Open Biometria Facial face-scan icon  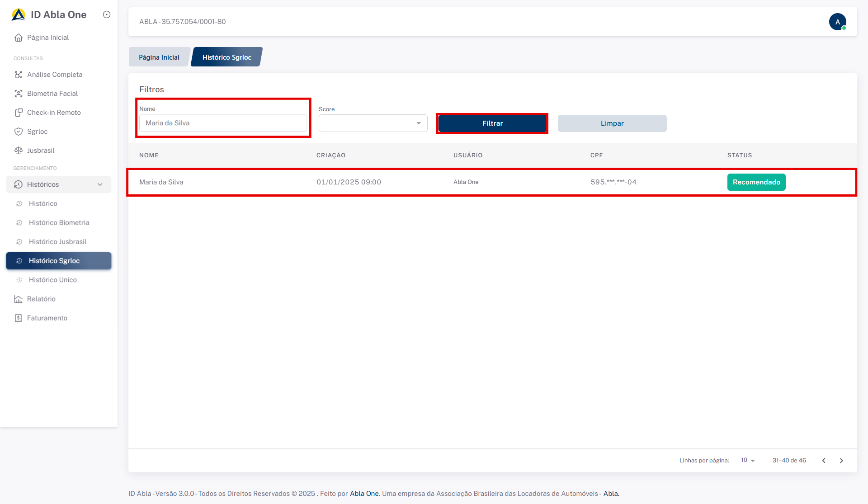(x=19, y=94)
